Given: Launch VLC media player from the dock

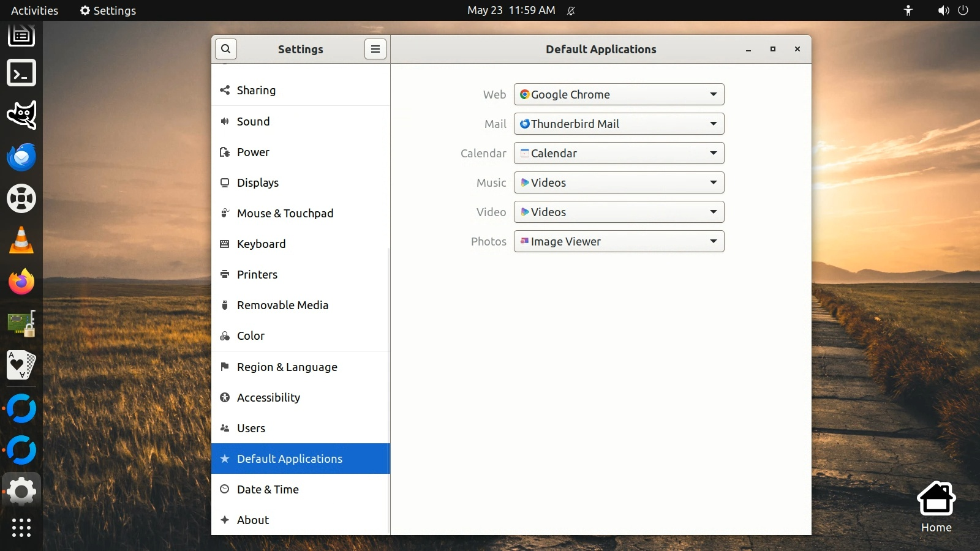Looking at the screenshot, I should [21, 240].
